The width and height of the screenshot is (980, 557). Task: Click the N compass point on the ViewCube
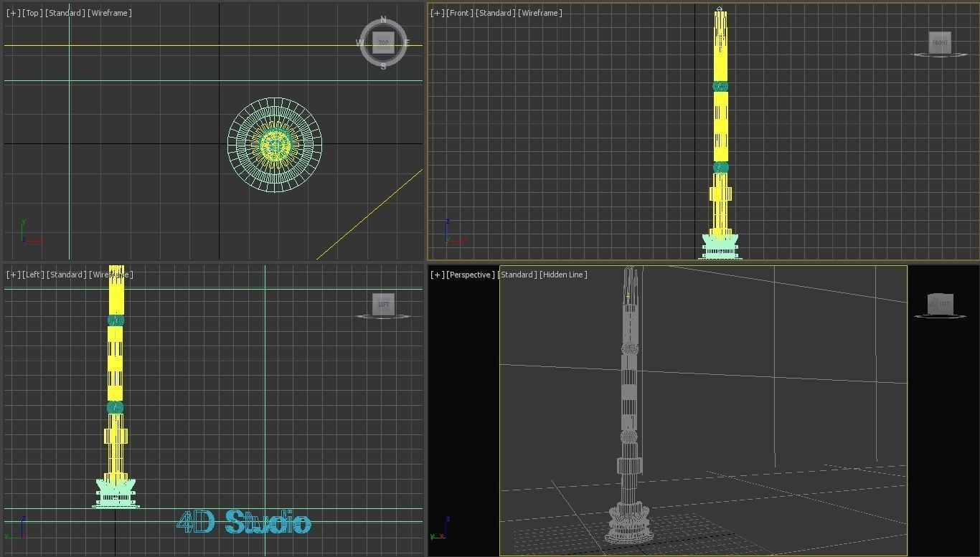[x=383, y=19]
